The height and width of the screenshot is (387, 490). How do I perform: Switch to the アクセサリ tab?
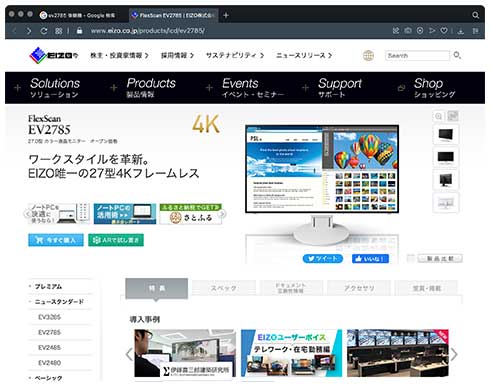coord(359,288)
